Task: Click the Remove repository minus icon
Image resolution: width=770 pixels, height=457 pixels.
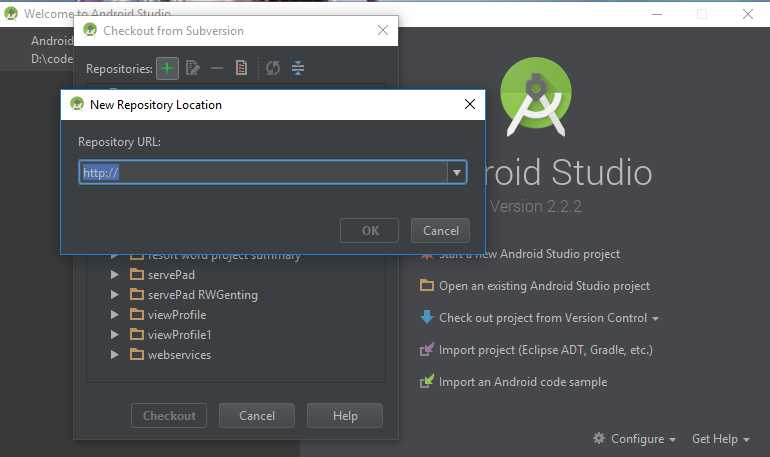Action: tap(217, 68)
